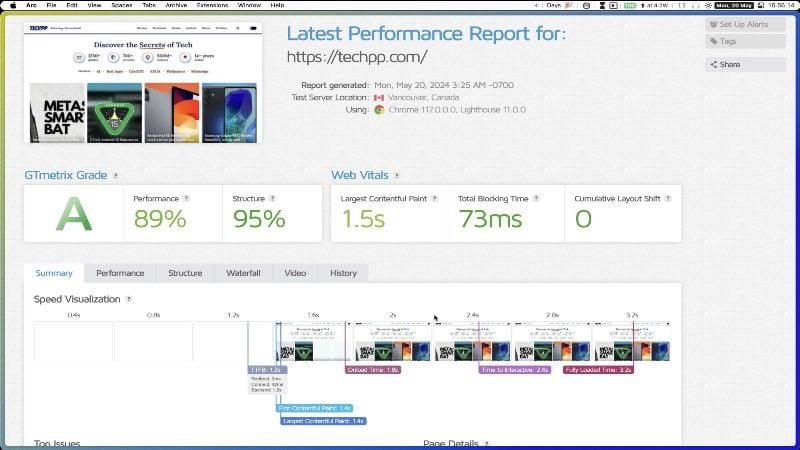Click the report generated date text
Screen dimensions: 800x450
pos(444,85)
